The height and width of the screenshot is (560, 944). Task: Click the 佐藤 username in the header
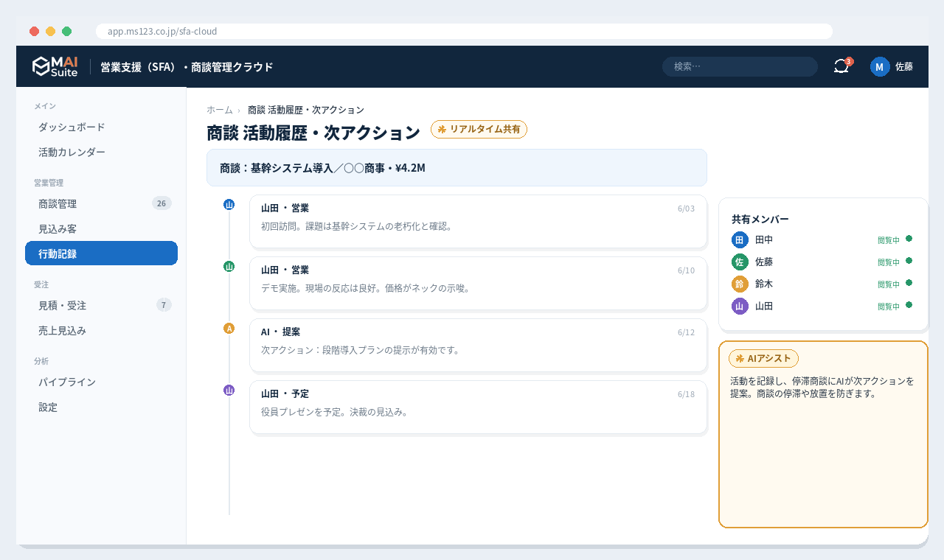pos(904,66)
